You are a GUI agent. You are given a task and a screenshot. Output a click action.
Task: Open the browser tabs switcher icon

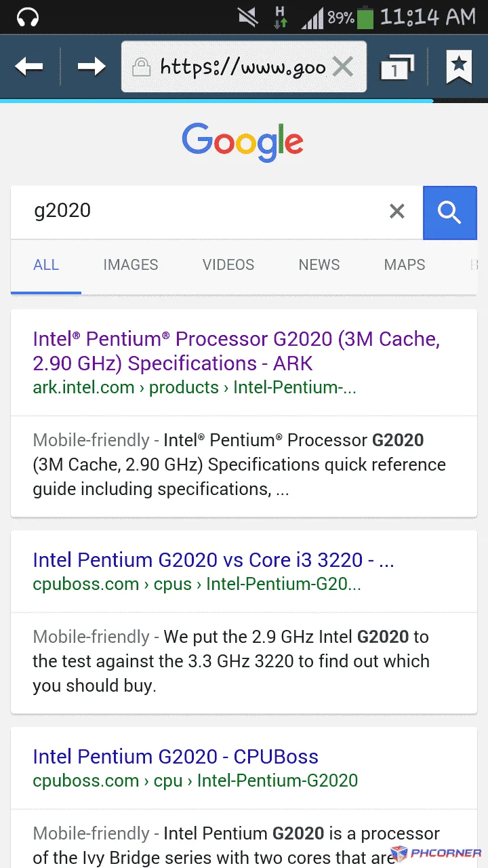(x=397, y=66)
